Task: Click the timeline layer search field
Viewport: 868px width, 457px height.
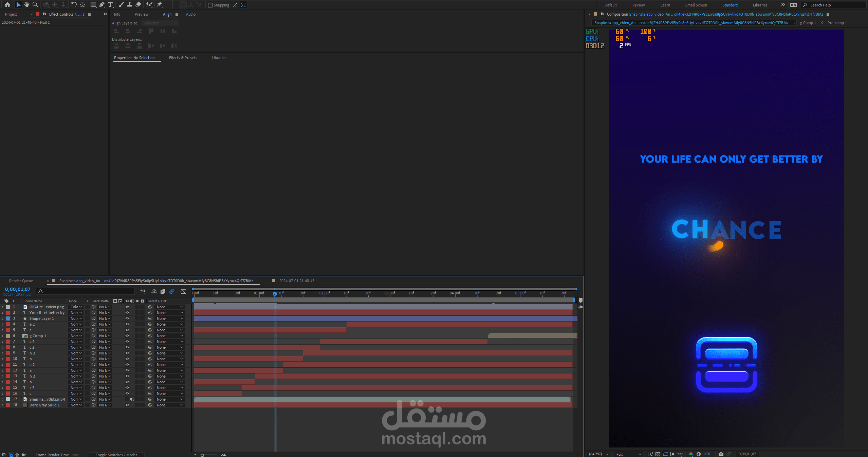Action: pyautogui.click(x=88, y=291)
